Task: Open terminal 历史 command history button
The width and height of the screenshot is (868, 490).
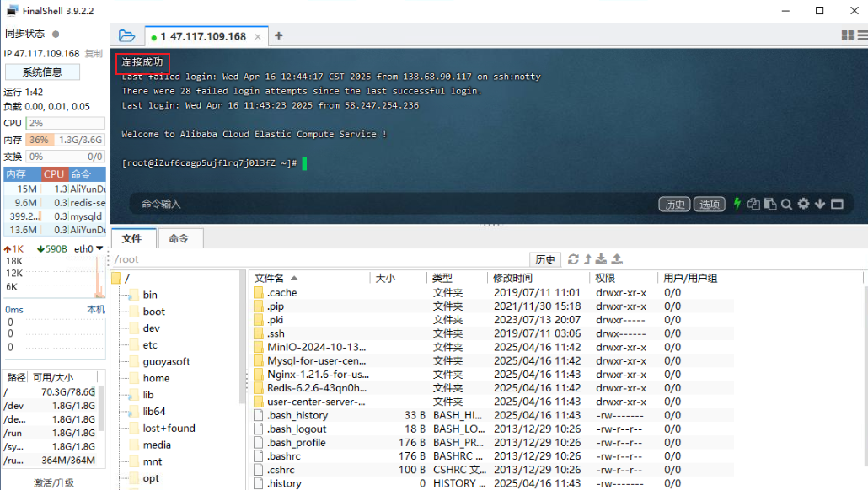Action: (x=674, y=204)
